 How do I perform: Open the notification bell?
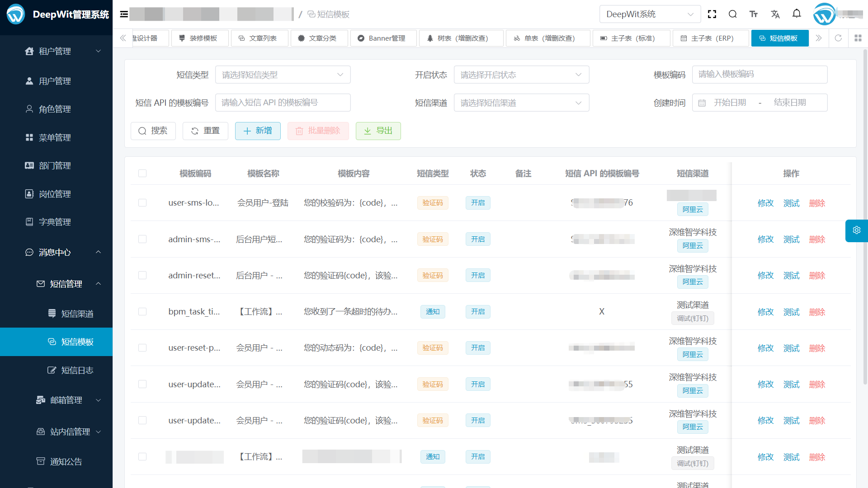[797, 14]
